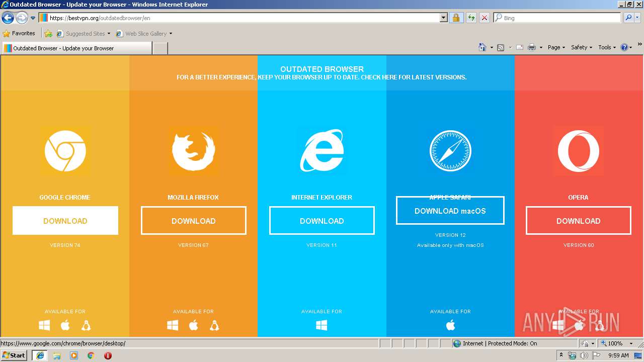Open the Windows Start button
644x362 pixels.
14,355
